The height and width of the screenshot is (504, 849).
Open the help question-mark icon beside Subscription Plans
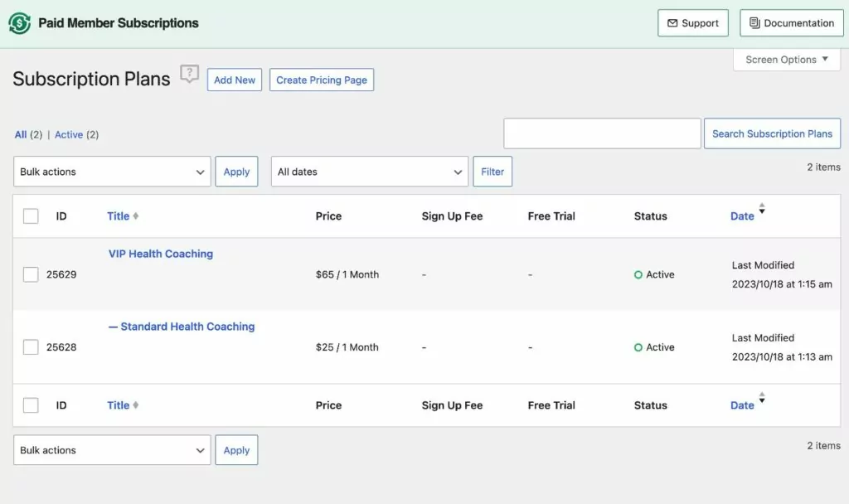pyautogui.click(x=190, y=74)
